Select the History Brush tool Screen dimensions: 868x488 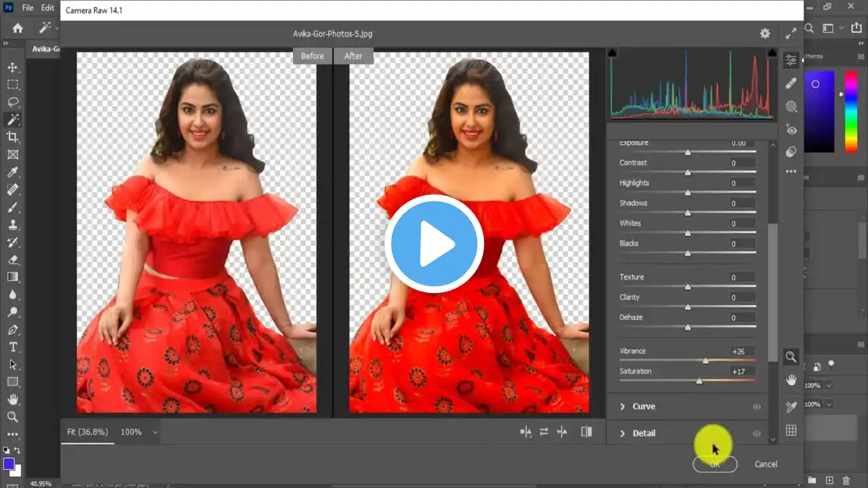(x=13, y=242)
